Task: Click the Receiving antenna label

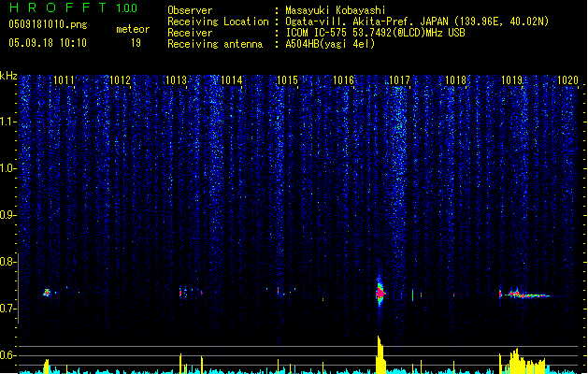Action: pyautogui.click(x=215, y=44)
